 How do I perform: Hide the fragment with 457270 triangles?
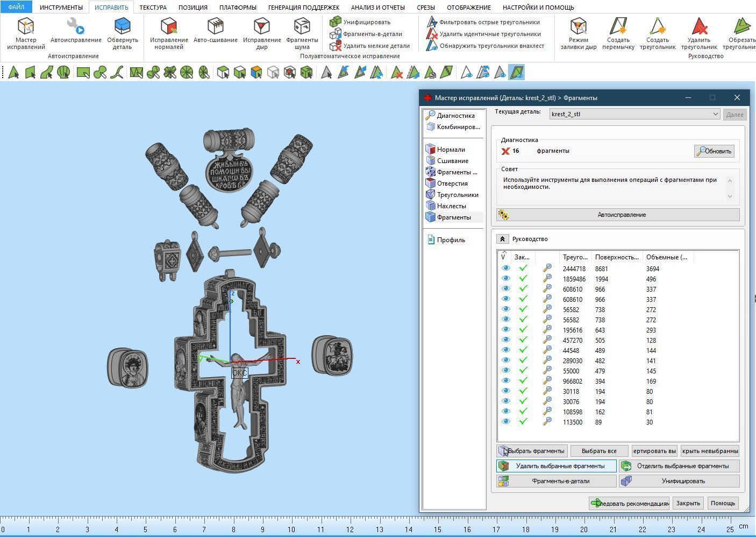(505, 340)
